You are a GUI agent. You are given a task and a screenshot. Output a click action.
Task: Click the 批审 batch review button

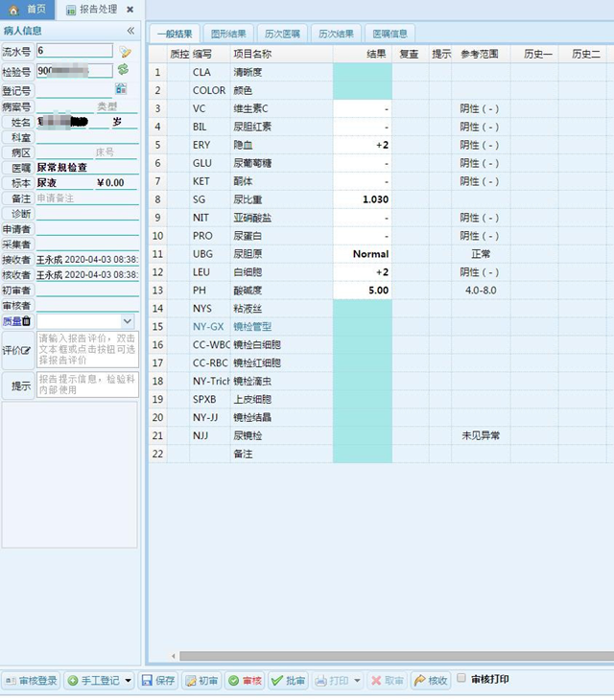coord(289,681)
